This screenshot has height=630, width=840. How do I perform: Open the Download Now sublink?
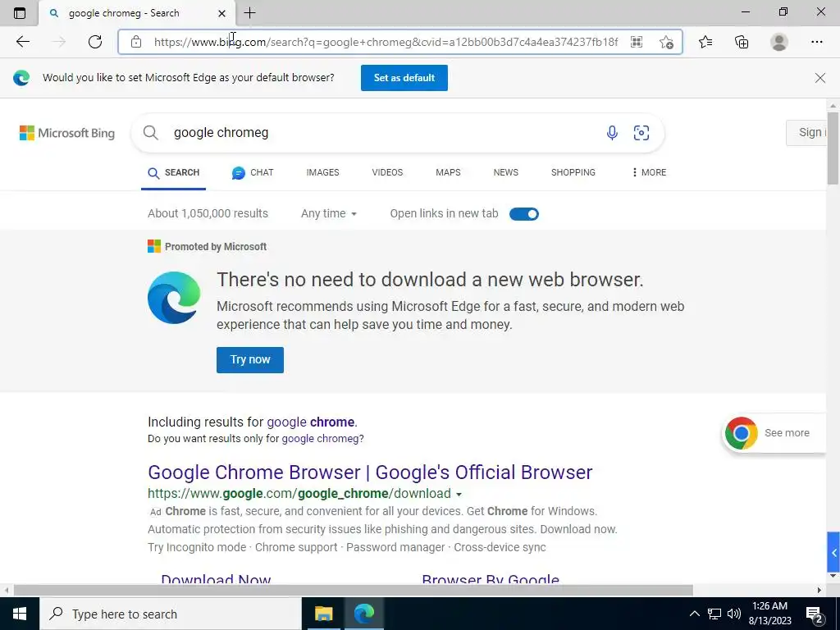[216, 579]
